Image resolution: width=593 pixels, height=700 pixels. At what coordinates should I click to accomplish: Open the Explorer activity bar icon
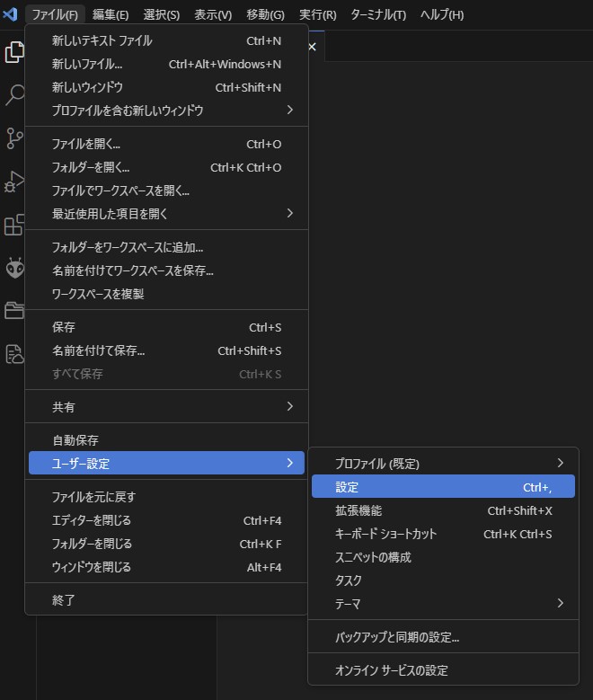14,52
